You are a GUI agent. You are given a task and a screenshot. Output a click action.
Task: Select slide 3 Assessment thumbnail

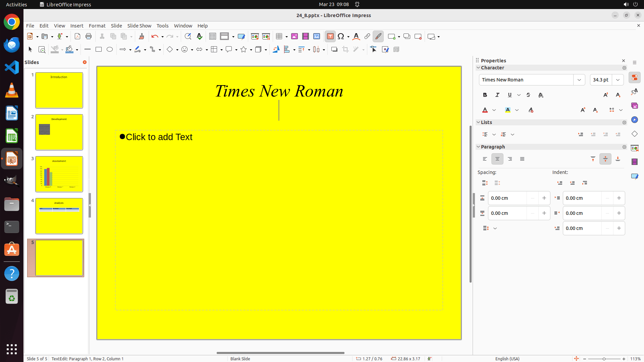[x=59, y=174]
